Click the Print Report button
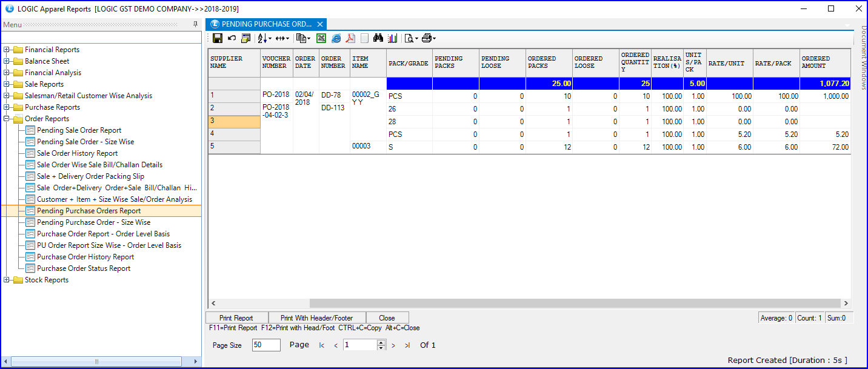 (236, 317)
